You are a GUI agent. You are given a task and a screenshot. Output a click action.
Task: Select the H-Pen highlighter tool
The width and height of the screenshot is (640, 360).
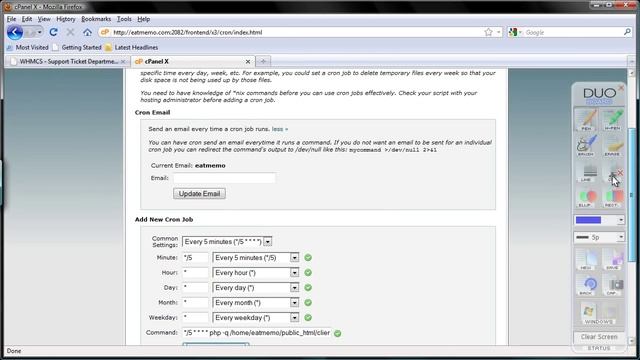[x=613, y=120]
